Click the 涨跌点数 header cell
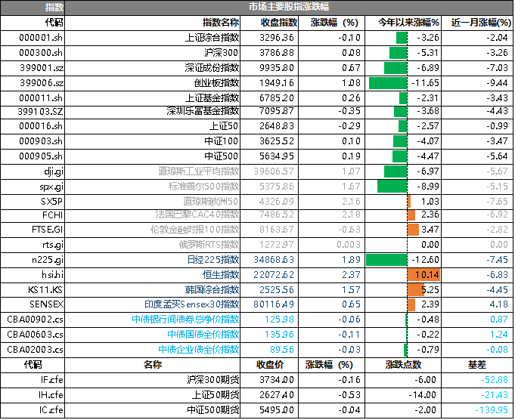The image size is (515, 420). point(403,365)
